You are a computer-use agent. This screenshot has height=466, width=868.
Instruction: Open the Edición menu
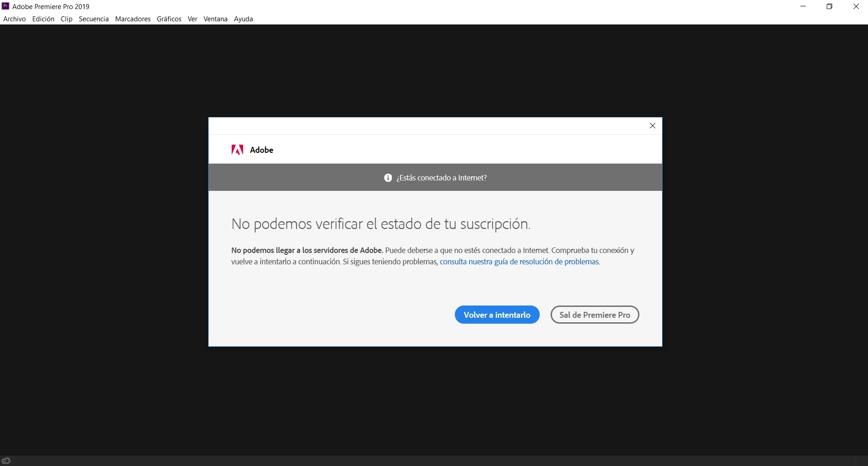(43, 19)
